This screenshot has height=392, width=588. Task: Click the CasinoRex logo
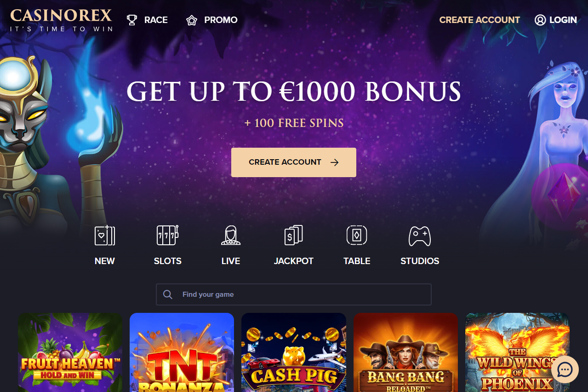[x=61, y=20]
